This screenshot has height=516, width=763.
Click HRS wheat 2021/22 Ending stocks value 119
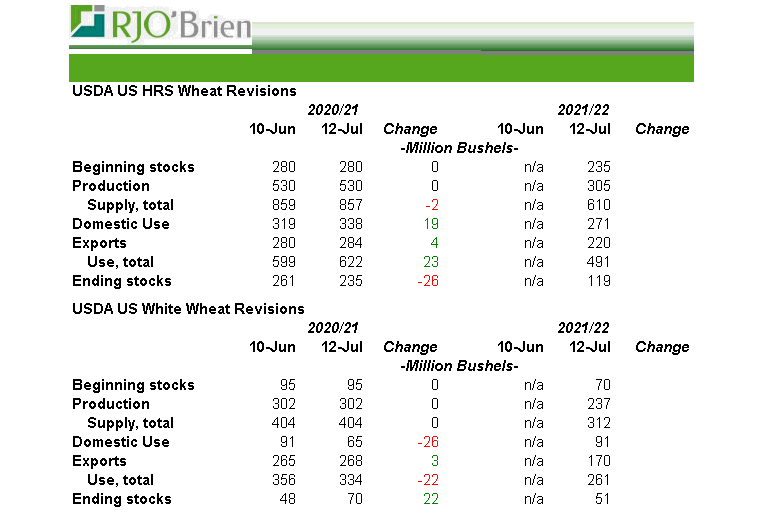point(598,281)
